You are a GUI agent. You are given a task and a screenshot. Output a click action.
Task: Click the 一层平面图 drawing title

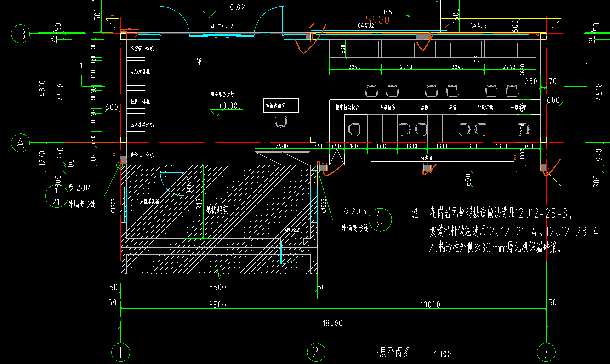390,353
